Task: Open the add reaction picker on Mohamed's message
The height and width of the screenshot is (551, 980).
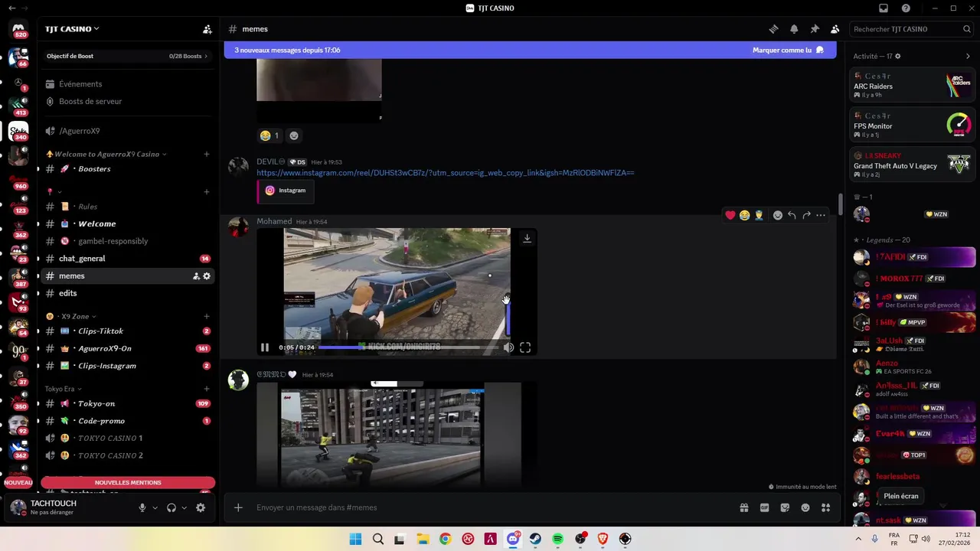Action: [x=778, y=215]
